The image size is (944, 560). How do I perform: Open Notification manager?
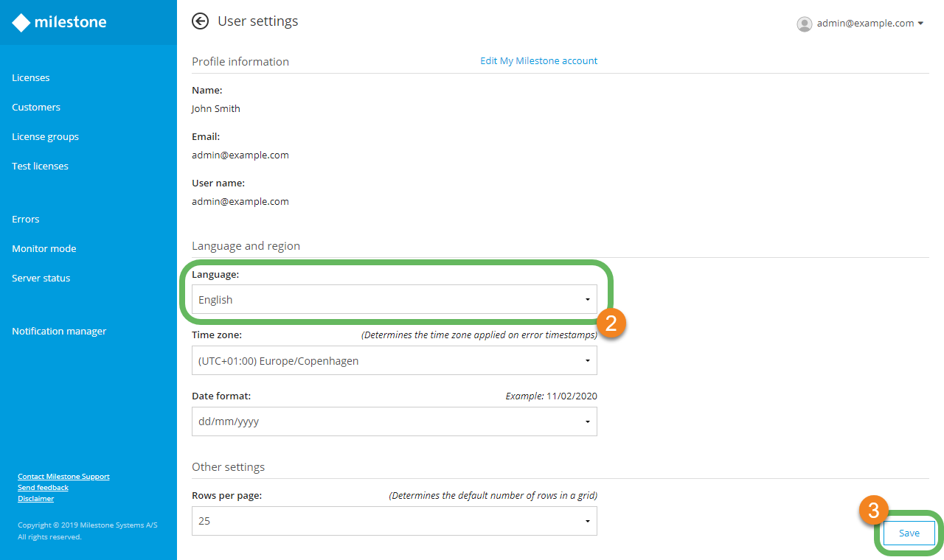59,332
